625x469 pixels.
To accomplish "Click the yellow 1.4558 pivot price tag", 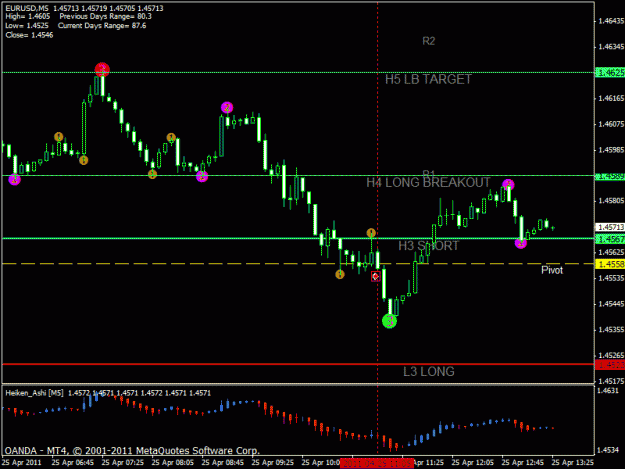I will pyautogui.click(x=610, y=264).
